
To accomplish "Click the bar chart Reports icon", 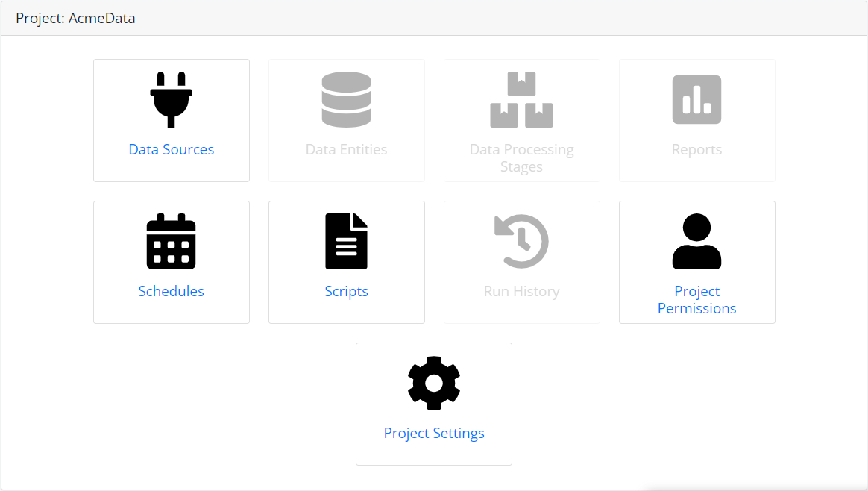I will coord(697,100).
